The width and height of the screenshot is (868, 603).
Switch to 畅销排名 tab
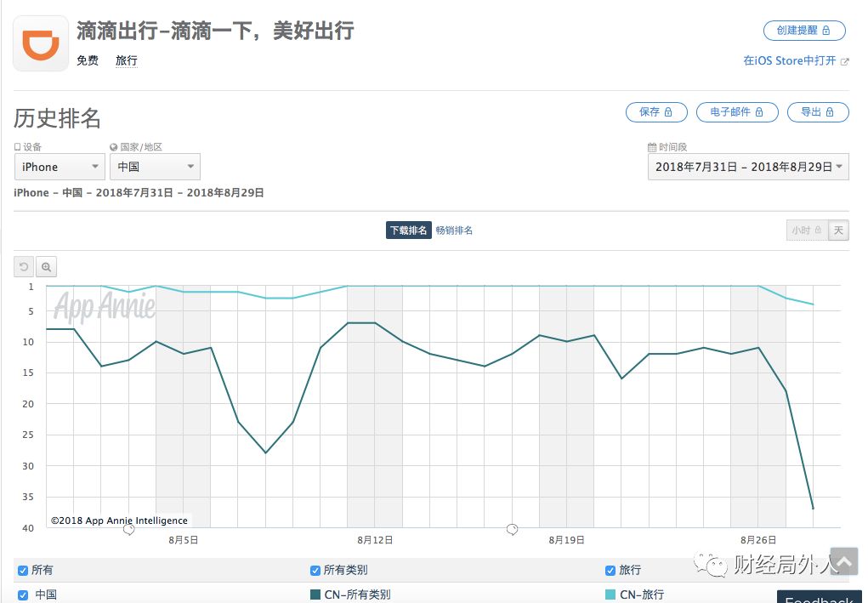click(x=454, y=230)
